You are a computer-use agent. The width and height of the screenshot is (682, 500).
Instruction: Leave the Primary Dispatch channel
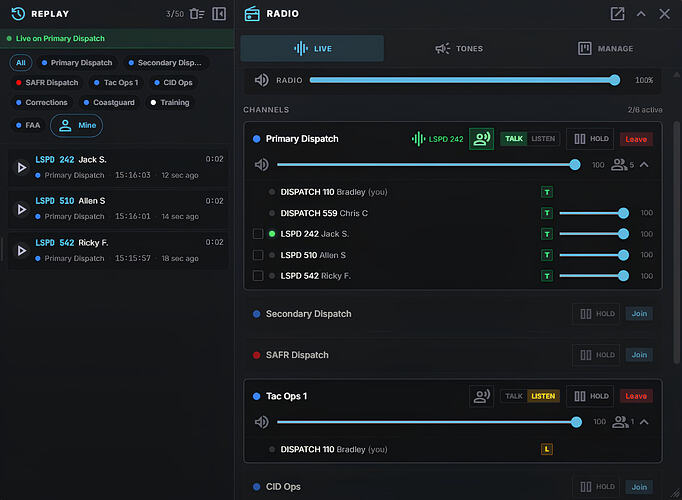[x=636, y=139]
